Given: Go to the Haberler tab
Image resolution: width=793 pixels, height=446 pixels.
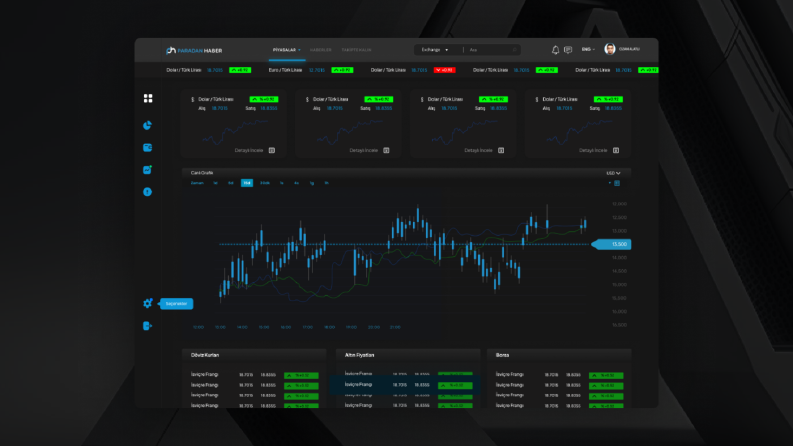Looking at the screenshot, I should pyautogui.click(x=321, y=50).
